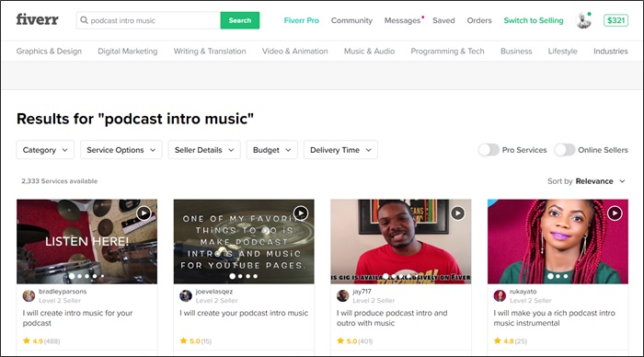Open Graphics & Design category

point(49,52)
